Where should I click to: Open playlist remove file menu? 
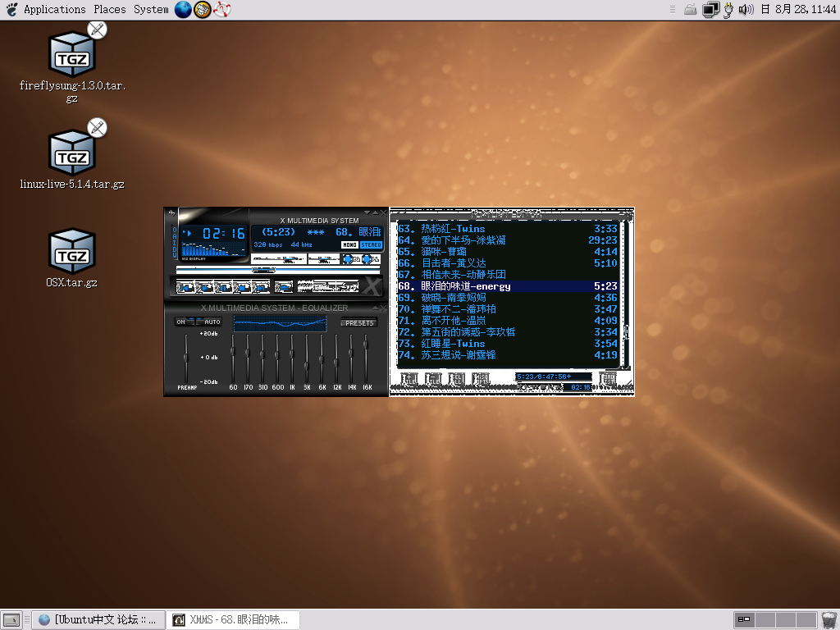click(x=433, y=379)
